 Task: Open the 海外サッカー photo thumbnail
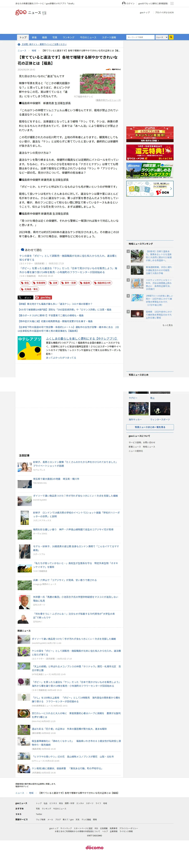tap(138, 409)
